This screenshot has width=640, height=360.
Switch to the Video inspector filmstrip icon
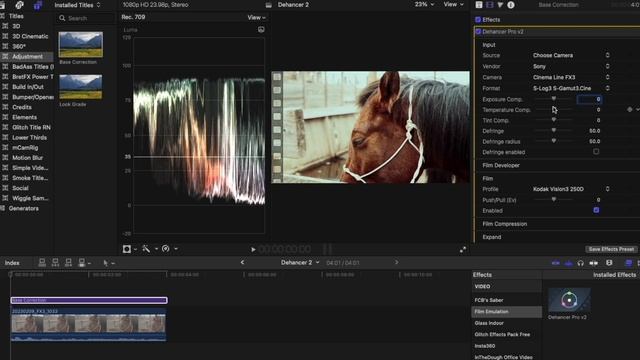tap(489, 5)
